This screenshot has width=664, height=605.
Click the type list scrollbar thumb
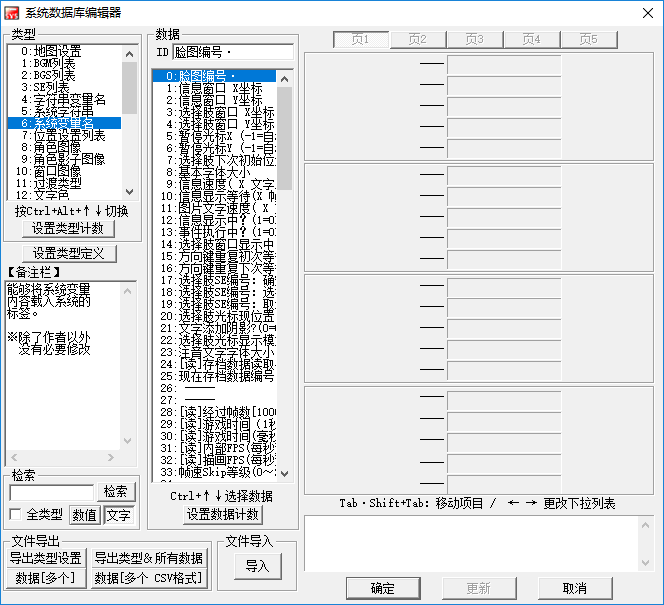(x=130, y=88)
